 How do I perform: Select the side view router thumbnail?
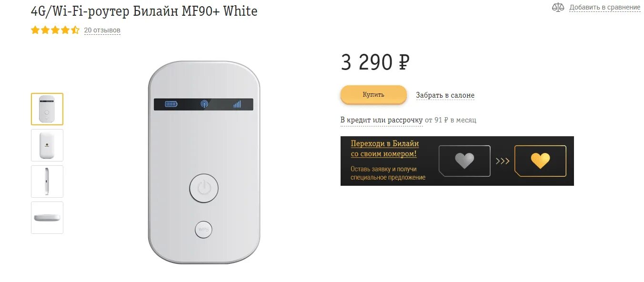(x=47, y=181)
